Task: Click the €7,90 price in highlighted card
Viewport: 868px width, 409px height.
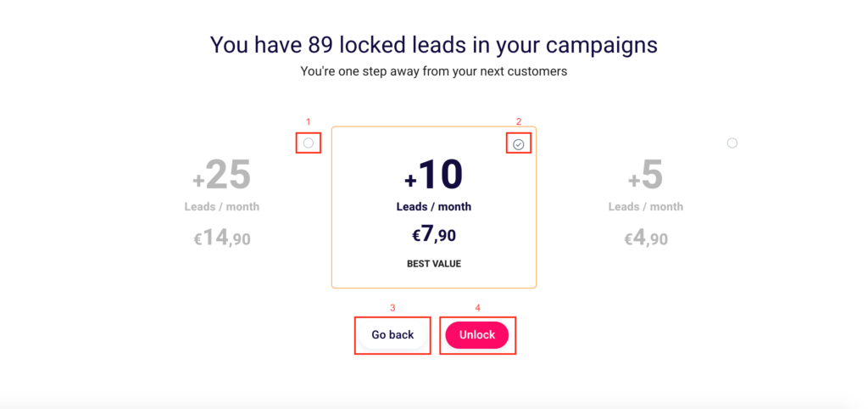Action: pyautogui.click(x=433, y=235)
